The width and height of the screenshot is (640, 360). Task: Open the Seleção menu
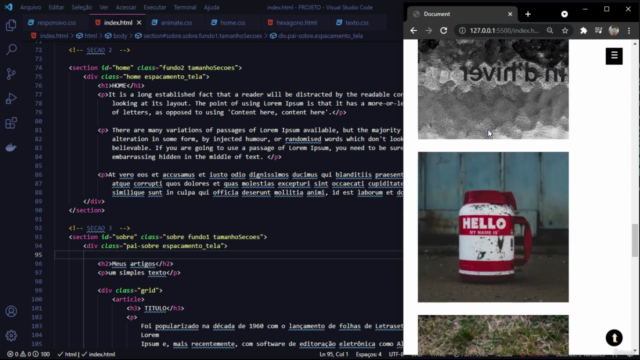(82, 7)
